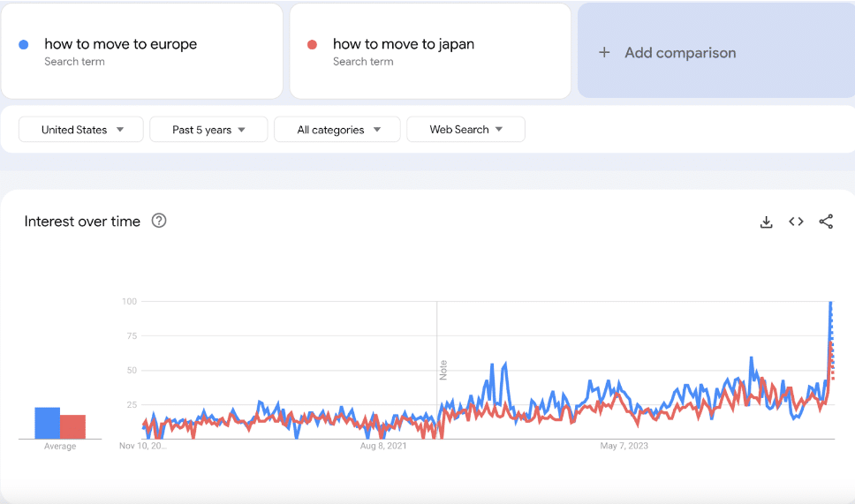Click red dot next to Japan term
Screen dimensions: 855x504
(x=312, y=45)
